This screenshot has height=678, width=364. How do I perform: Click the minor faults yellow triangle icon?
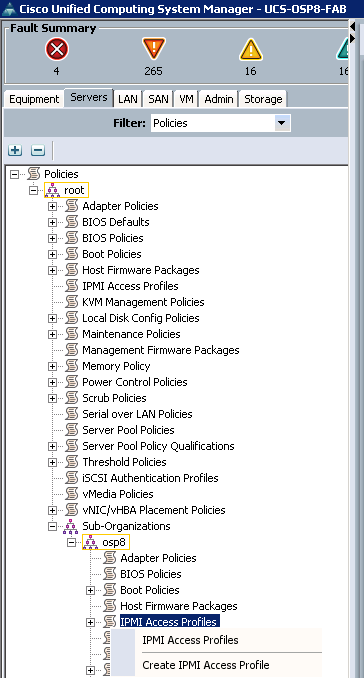coord(251,50)
